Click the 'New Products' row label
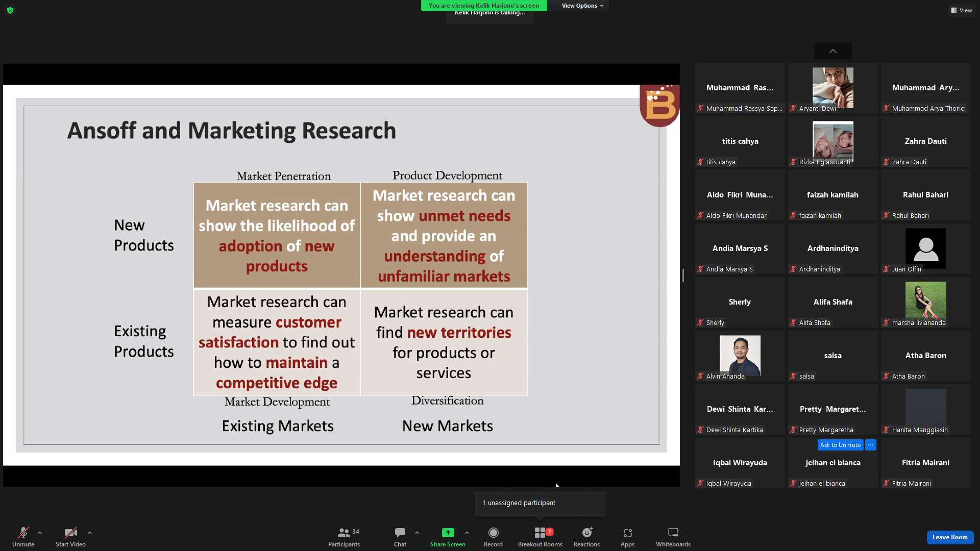The image size is (980, 551). click(x=144, y=235)
